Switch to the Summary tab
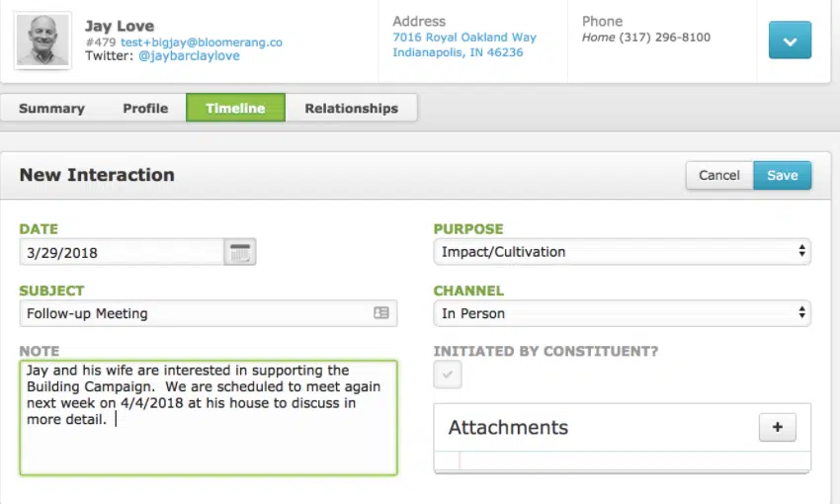The height and width of the screenshot is (504, 840). (51, 109)
